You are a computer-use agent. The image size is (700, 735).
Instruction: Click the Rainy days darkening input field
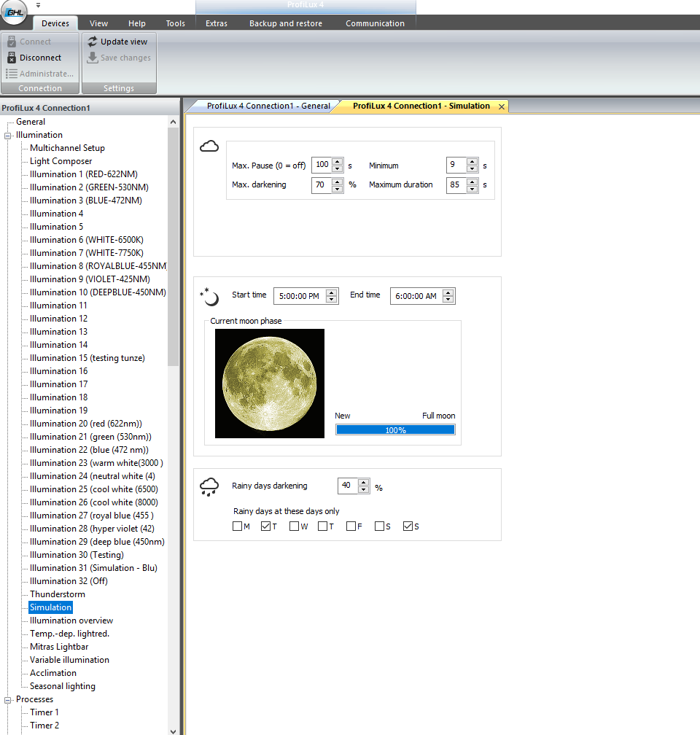click(x=347, y=486)
